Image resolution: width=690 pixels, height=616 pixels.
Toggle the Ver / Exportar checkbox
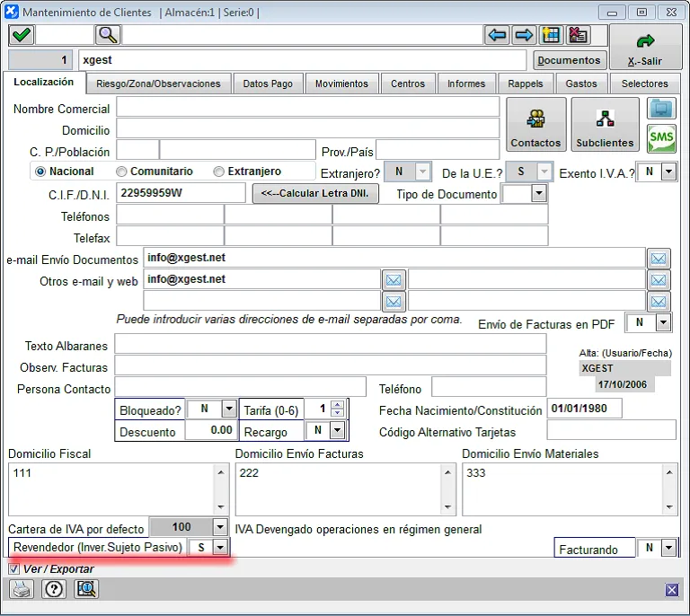13,568
